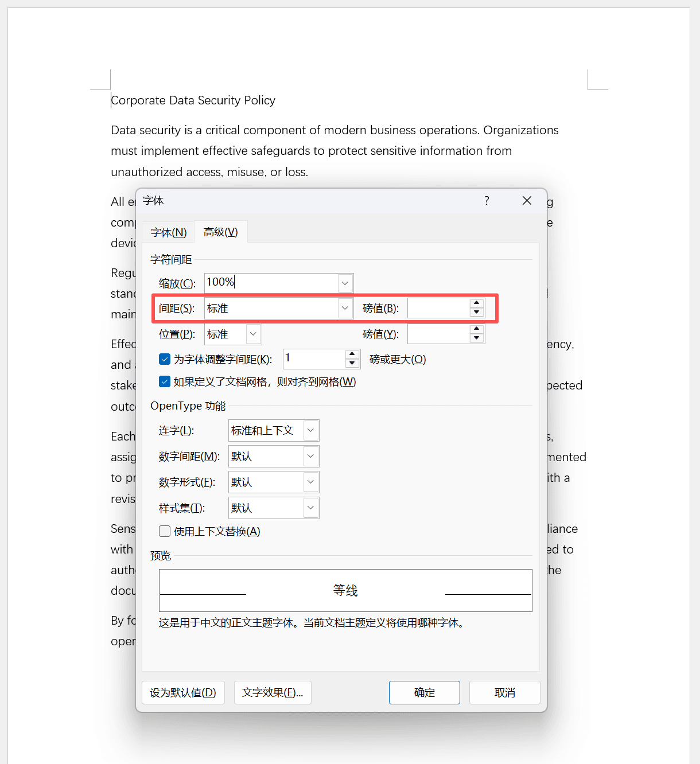700x764 pixels.
Task: Open the 文字效果 text effects dialog
Action: (273, 692)
